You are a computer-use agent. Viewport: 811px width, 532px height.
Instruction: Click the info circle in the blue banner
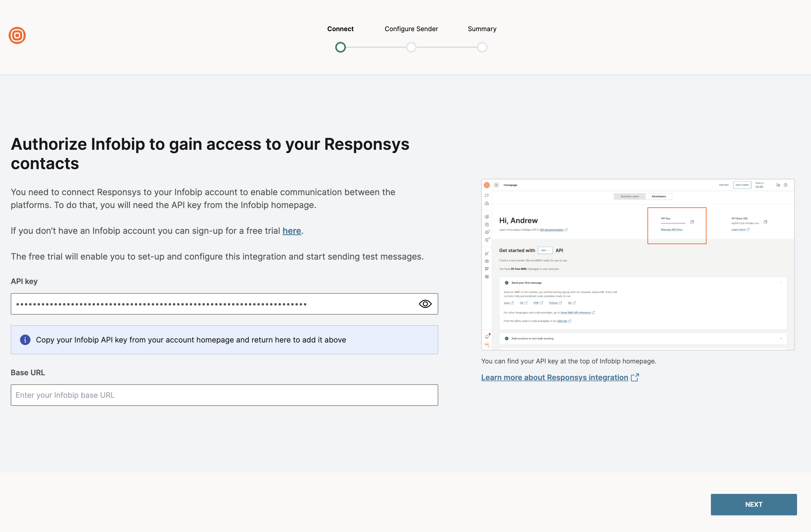click(25, 340)
